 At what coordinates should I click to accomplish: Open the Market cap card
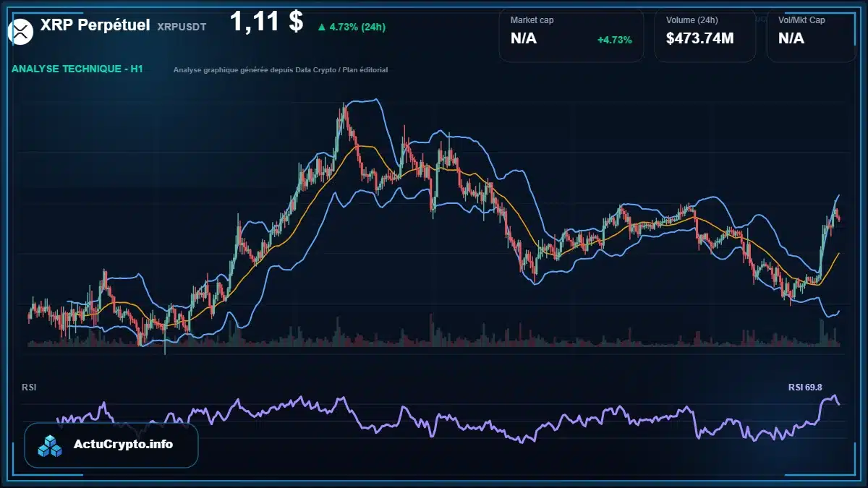point(571,35)
